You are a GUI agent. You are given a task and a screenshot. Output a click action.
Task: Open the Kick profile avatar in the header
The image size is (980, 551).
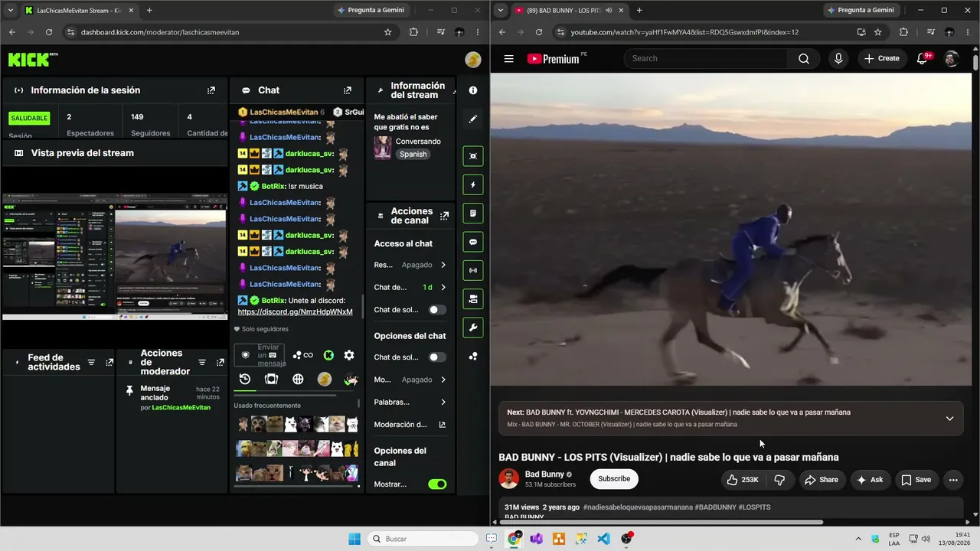click(x=473, y=60)
